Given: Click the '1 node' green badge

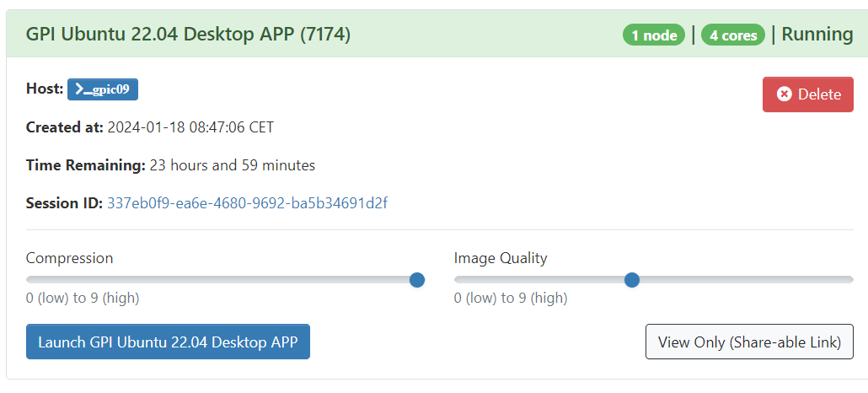Looking at the screenshot, I should 653,35.
